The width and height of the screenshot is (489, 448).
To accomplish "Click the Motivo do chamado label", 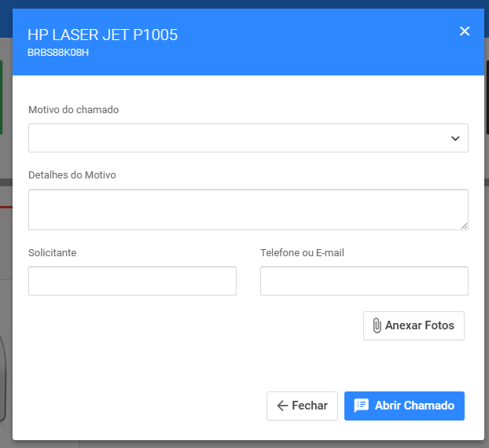I will (x=74, y=110).
